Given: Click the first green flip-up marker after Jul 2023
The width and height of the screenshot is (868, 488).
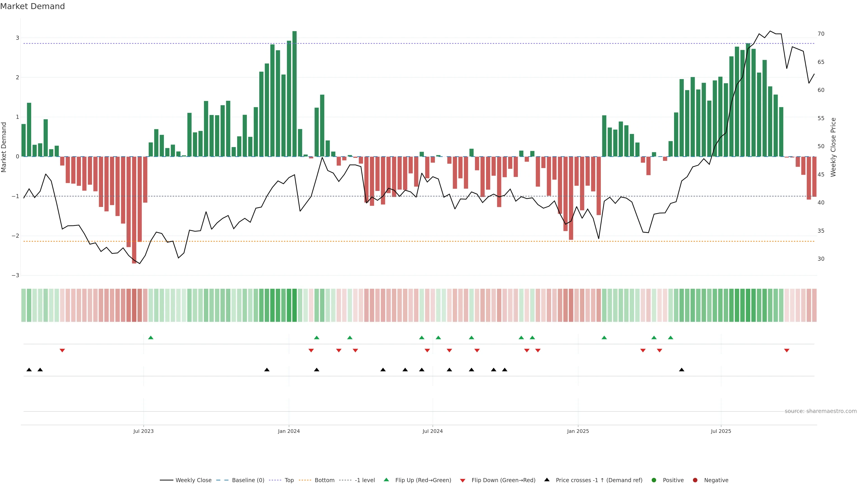Looking at the screenshot, I should 151,338.
